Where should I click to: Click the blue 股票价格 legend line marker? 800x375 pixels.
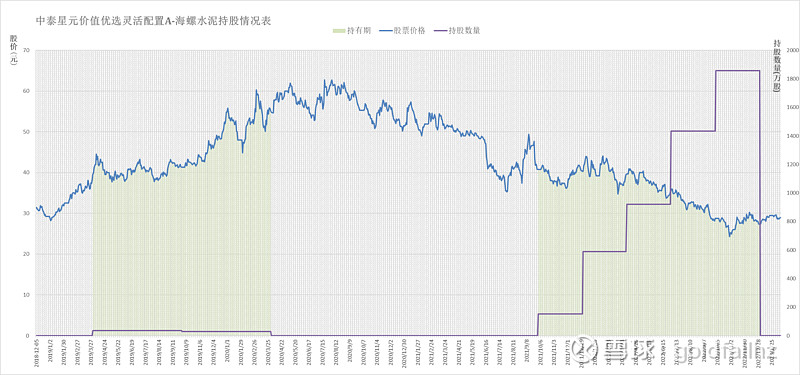pyautogui.click(x=386, y=31)
